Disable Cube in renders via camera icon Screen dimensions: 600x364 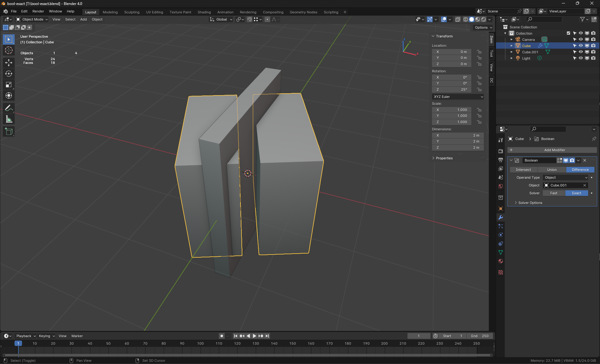593,46
